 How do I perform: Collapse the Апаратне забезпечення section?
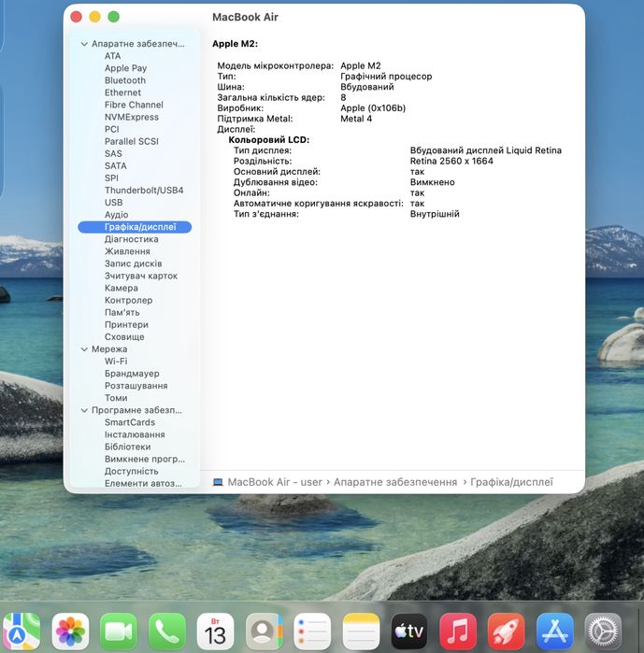coord(84,44)
